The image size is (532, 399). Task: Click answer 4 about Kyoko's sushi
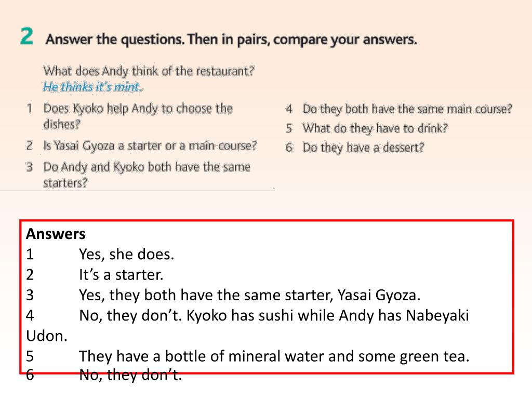pyautogui.click(x=274, y=315)
